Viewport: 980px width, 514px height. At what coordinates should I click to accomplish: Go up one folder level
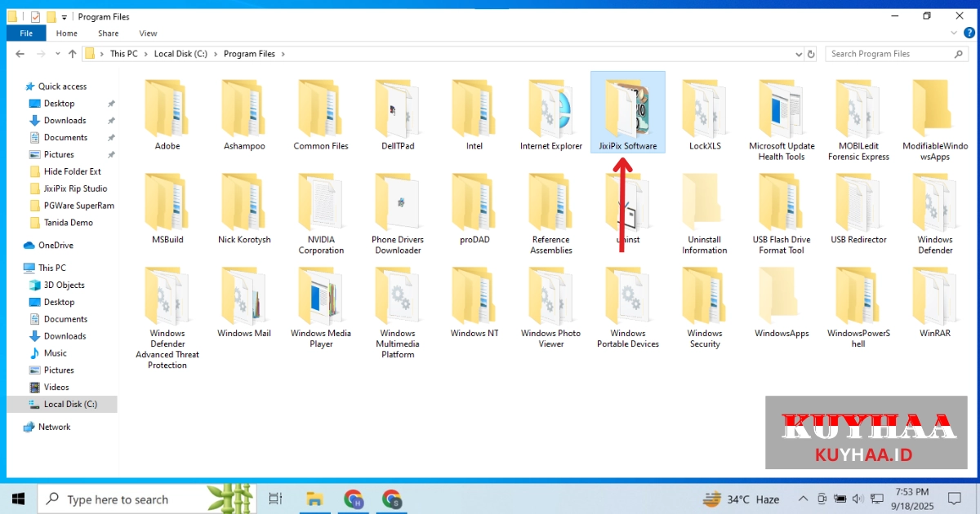click(x=72, y=54)
